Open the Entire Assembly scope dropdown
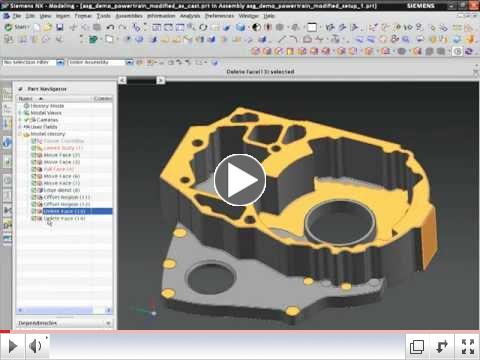 click(129, 62)
